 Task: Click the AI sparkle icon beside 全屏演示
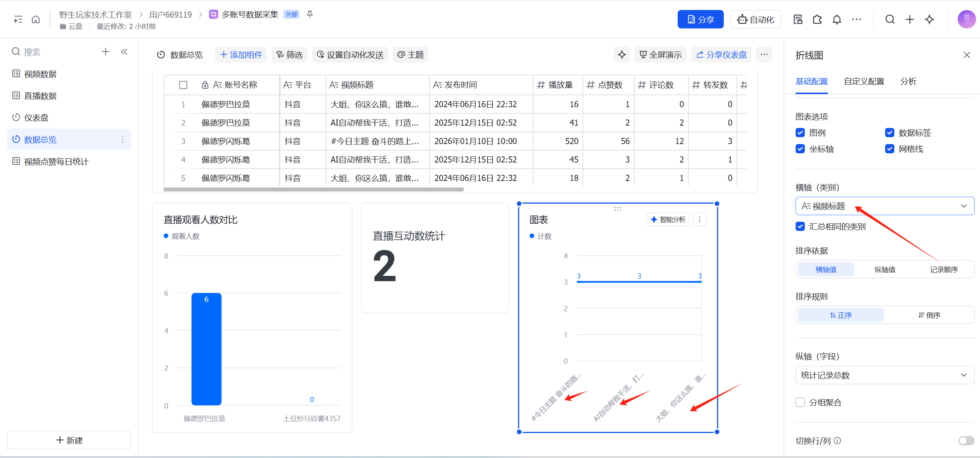click(x=622, y=55)
